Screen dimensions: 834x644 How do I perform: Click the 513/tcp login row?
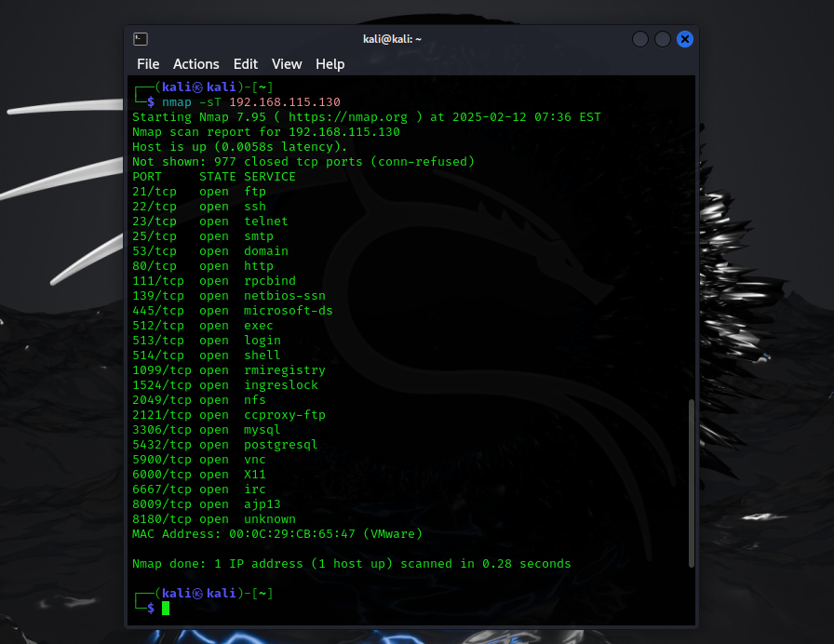(207, 341)
